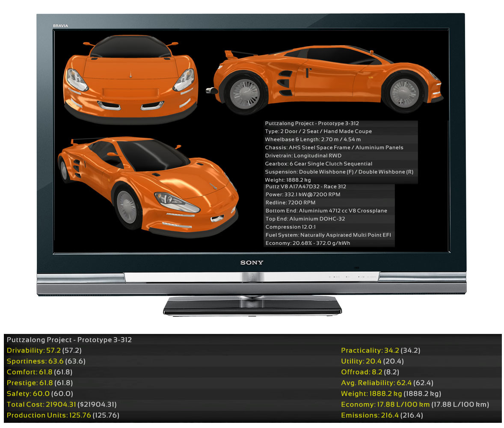
Task: Click the Drivability stat label
Action: pyautogui.click(x=26, y=351)
